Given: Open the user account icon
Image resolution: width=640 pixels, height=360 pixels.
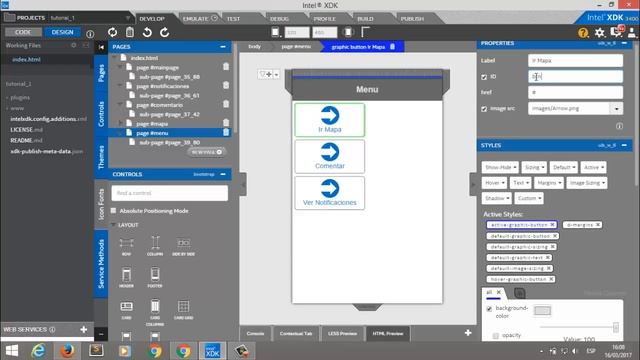Looking at the screenshot, I should (x=632, y=33).
